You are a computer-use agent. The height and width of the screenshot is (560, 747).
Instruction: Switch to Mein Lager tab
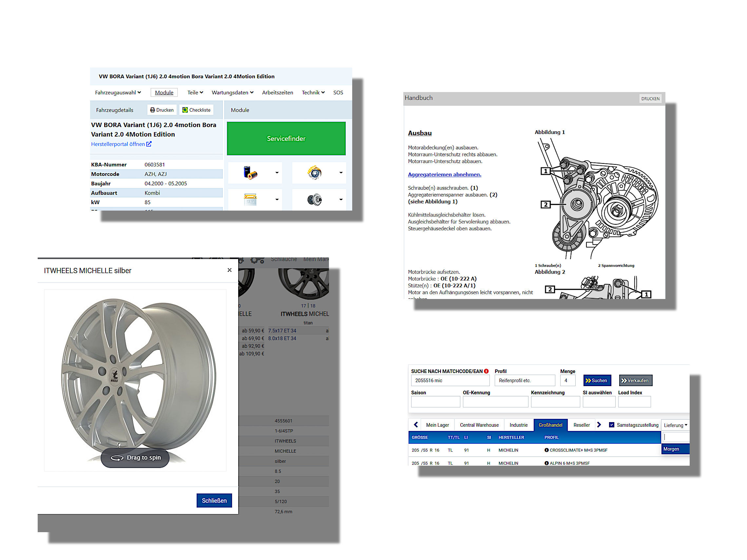tap(438, 425)
